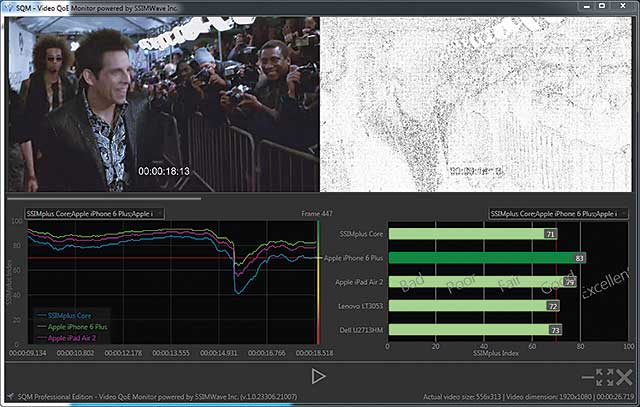Minimize the SQM window from the title bar
The image size is (640, 407).
(x=587, y=6)
